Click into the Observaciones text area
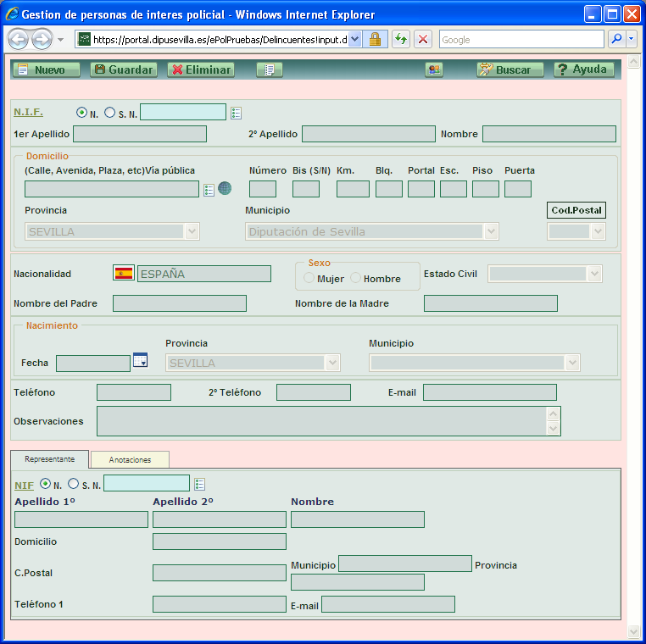The width and height of the screenshot is (646, 644). tap(320, 421)
